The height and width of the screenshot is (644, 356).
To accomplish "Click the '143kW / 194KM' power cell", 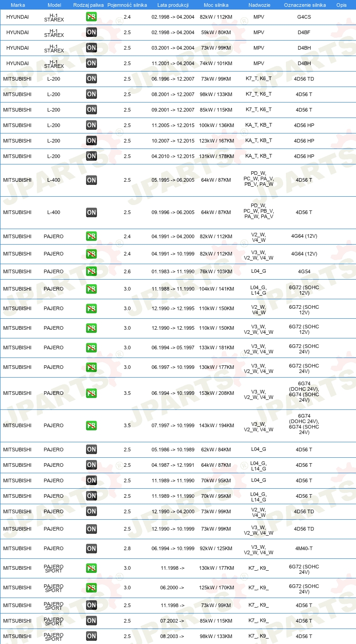I will (x=216, y=425).
